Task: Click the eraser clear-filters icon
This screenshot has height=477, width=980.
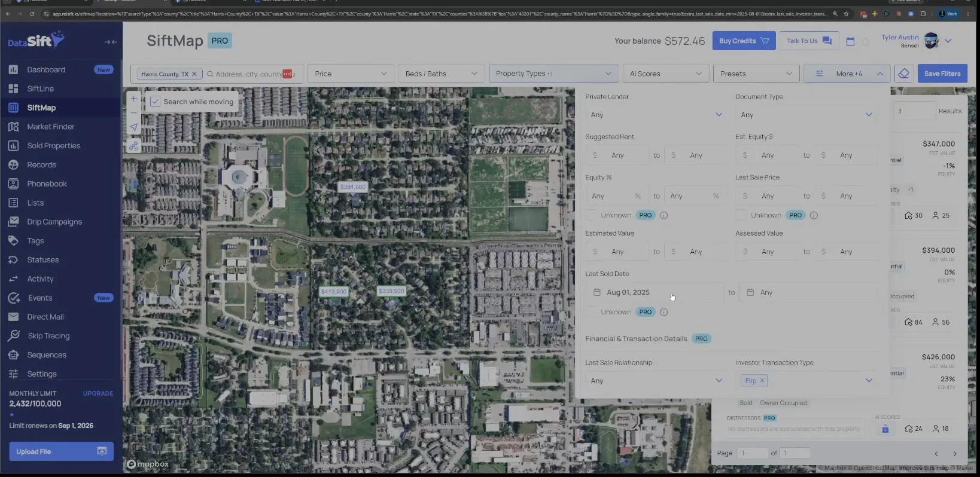Action: coord(904,74)
